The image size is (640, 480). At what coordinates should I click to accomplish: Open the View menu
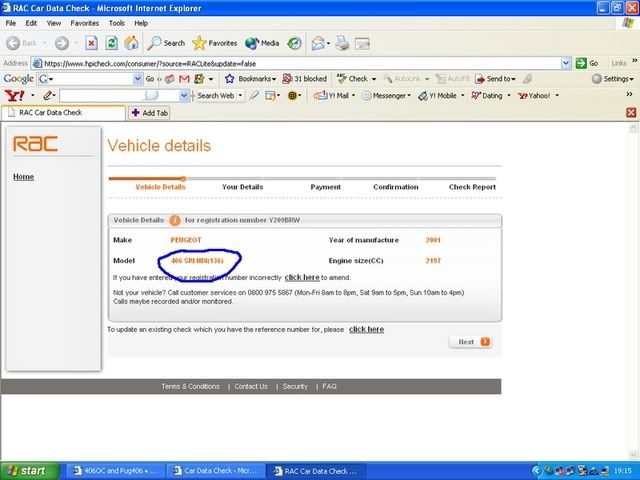(53, 23)
